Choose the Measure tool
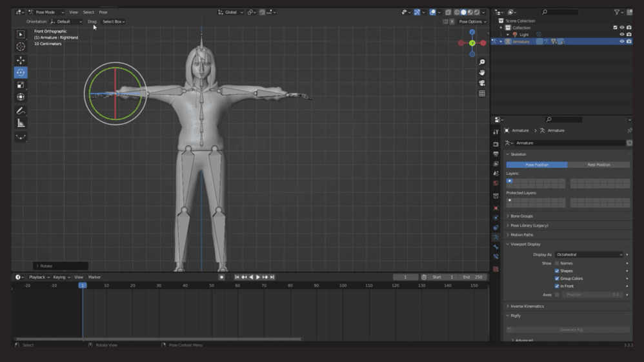This screenshot has width=644, height=362. tap(21, 123)
